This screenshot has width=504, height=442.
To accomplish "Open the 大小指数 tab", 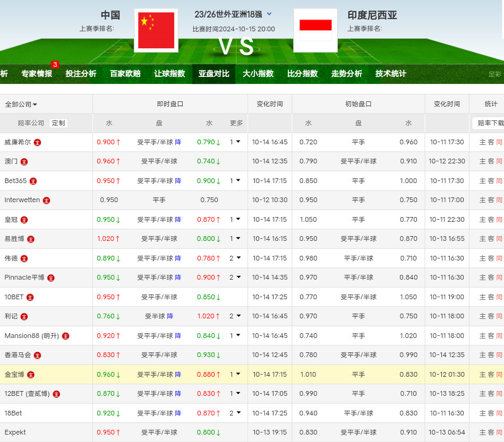I will (x=258, y=74).
